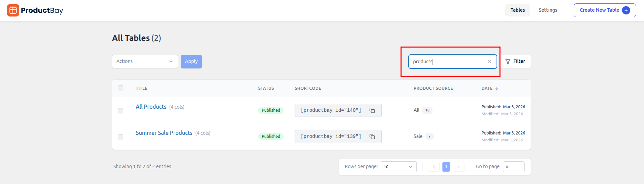Click the Shortcode column header

[308, 88]
